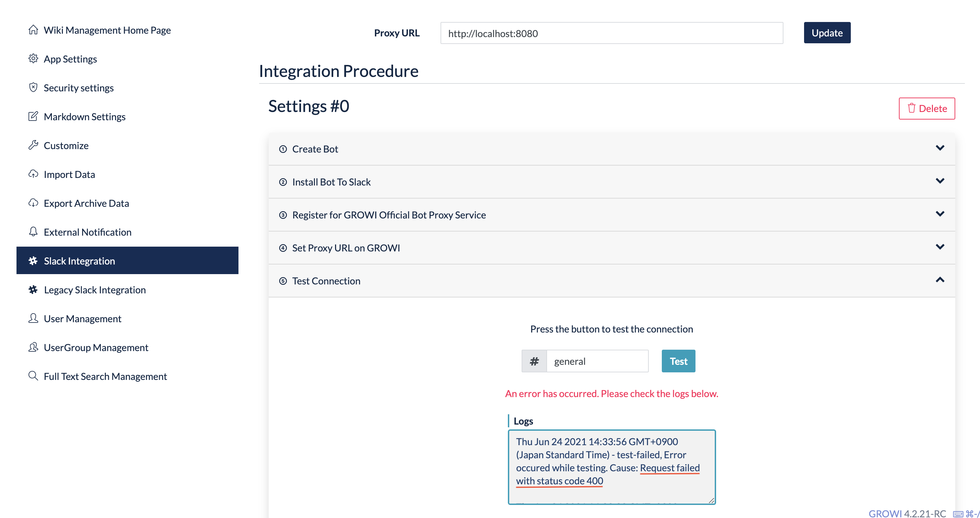Click the gear icon for App Settings
Screen dimensions: 980x518
point(33,59)
